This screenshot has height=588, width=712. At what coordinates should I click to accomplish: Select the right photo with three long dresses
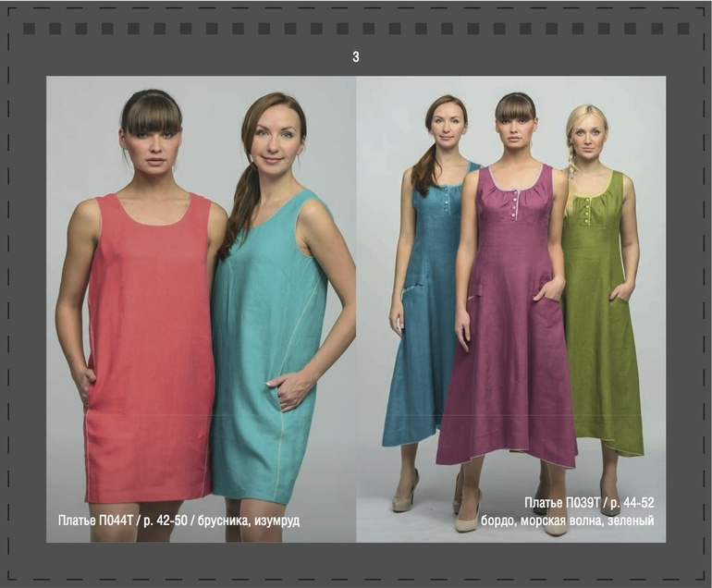[510, 309]
